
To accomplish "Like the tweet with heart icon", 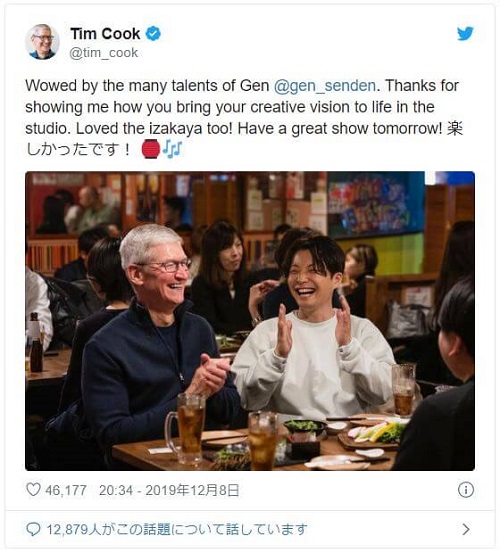I will [x=33, y=490].
